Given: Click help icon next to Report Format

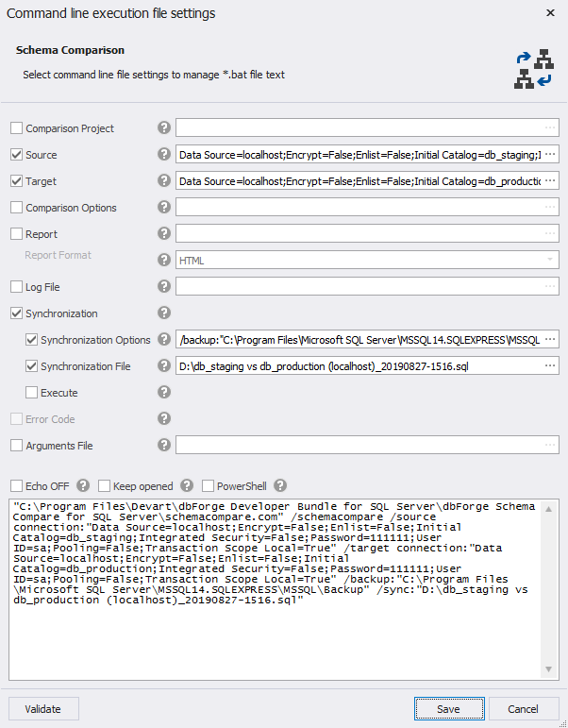Looking at the screenshot, I should click(x=164, y=260).
